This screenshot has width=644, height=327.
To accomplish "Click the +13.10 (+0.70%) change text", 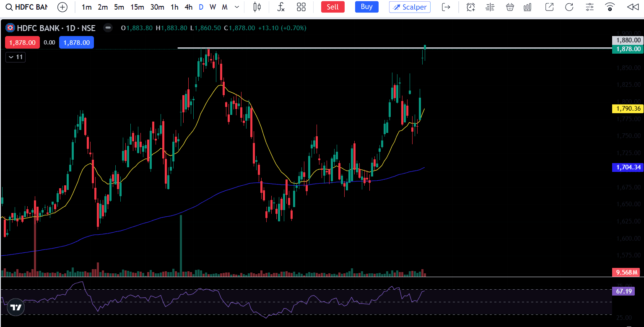I will click(282, 28).
